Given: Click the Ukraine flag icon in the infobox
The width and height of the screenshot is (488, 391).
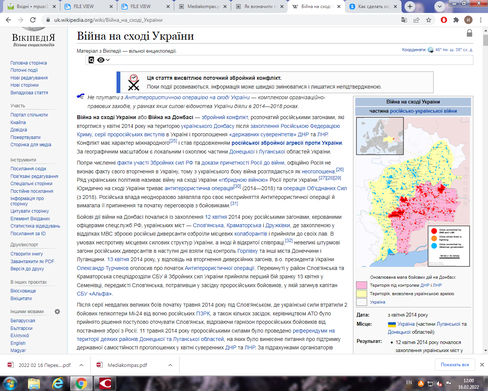Looking at the screenshot, I should point(392,324).
